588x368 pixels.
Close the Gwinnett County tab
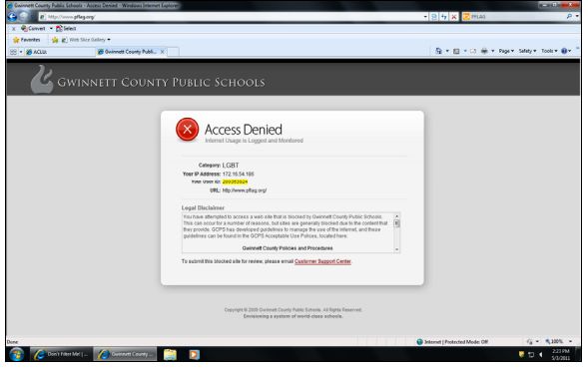pyautogui.click(x=163, y=52)
